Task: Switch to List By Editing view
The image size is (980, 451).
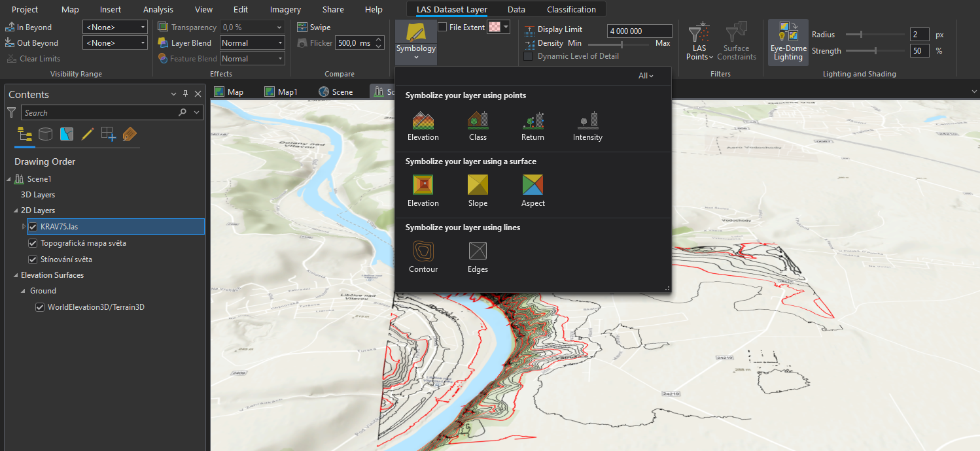Action: [x=87, y=135]
